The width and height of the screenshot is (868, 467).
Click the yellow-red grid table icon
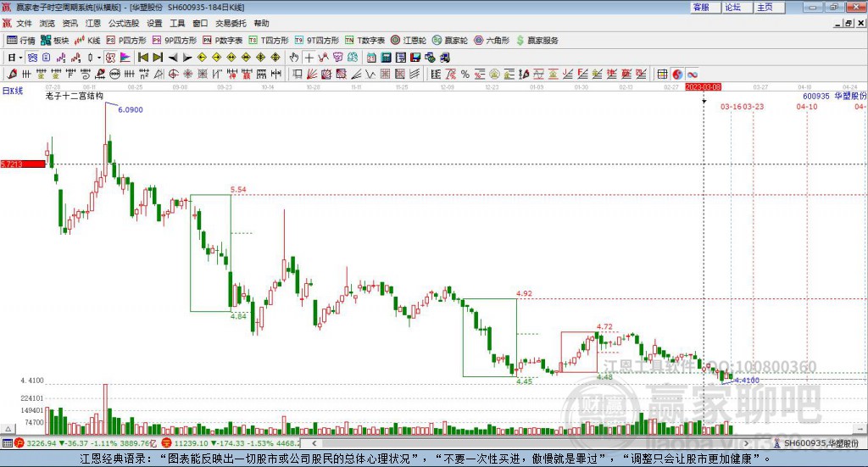click(x=662, y=74)
